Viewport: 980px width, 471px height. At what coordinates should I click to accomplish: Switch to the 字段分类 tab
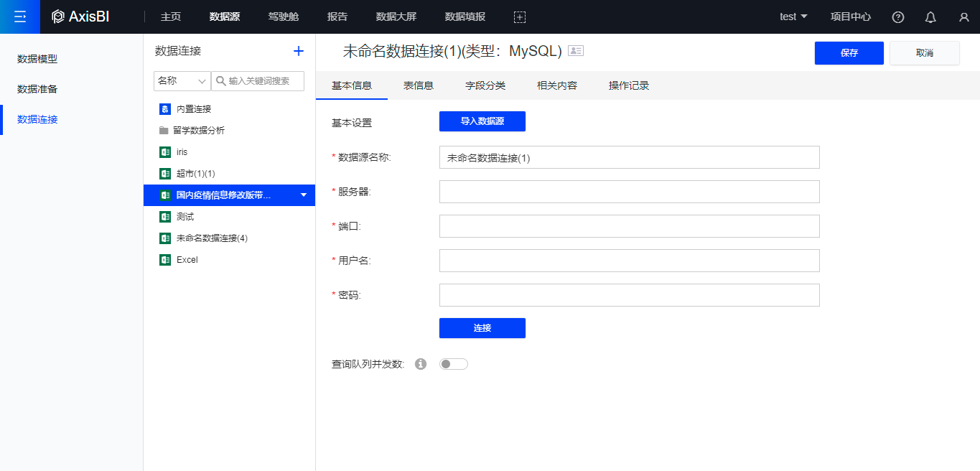pyautogui.click(x=485, y=85)
